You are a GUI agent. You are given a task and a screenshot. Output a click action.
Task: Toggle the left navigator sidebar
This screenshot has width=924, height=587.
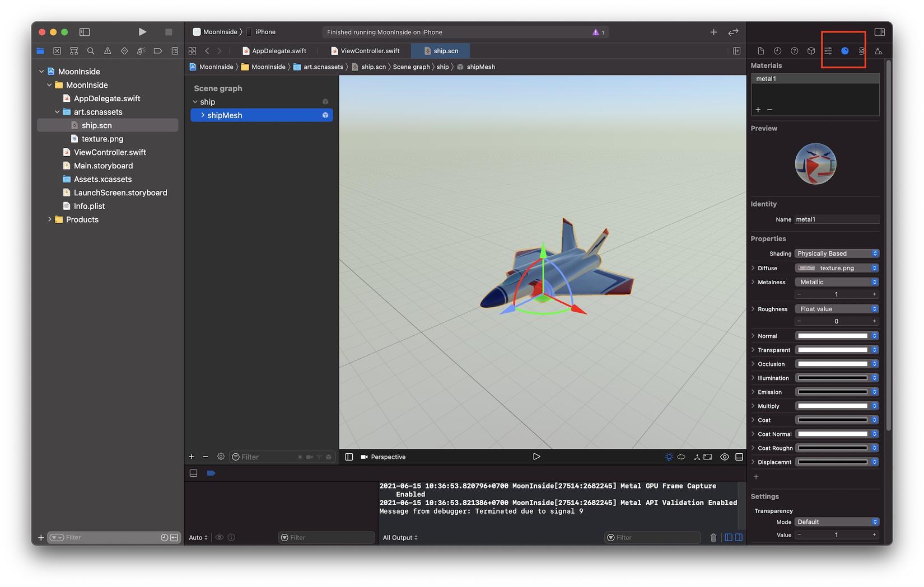coord(85,32)
